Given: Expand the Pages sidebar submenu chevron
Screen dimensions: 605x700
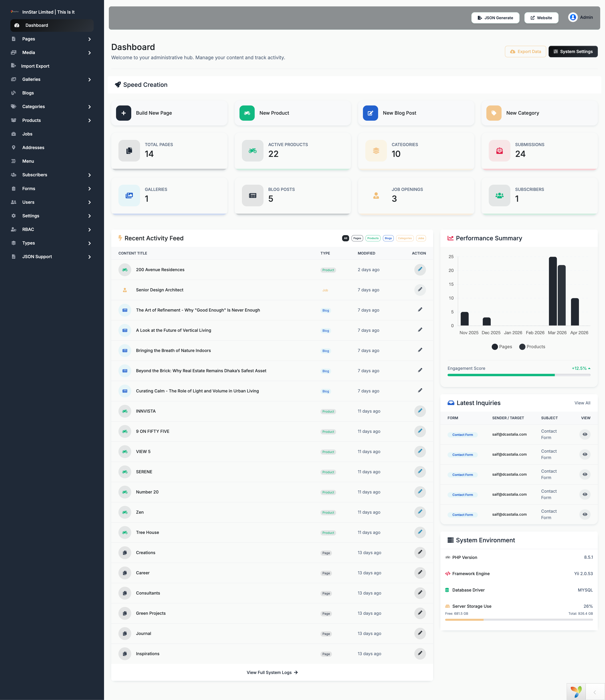Looking at the screenshot, I should click(x=89, y=39).
